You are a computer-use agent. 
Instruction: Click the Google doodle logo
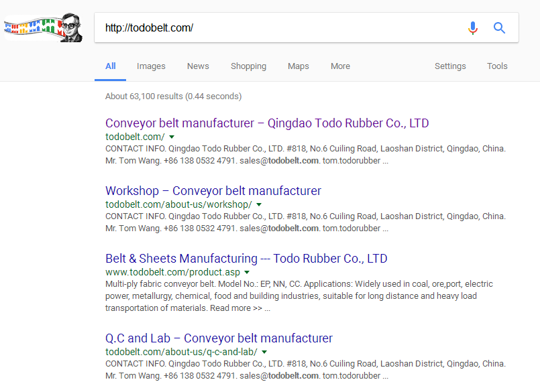click(x=44, y=27)
